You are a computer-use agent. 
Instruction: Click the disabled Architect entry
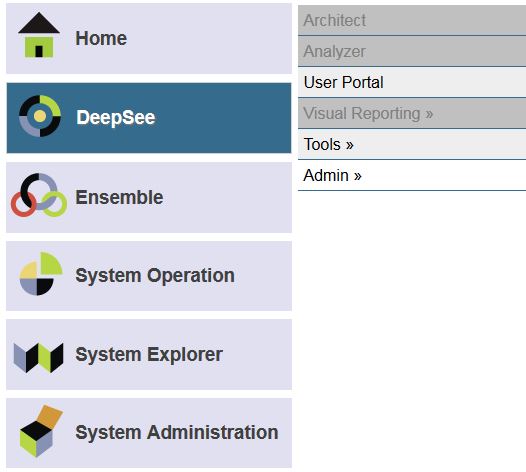point(412,20)
